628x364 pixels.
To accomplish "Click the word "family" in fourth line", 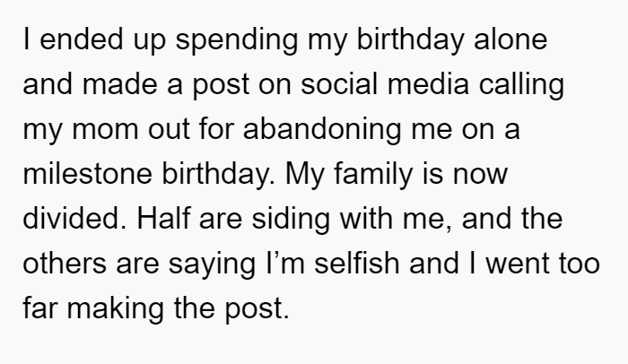I will pyautogui.click(x=373, y=176).
